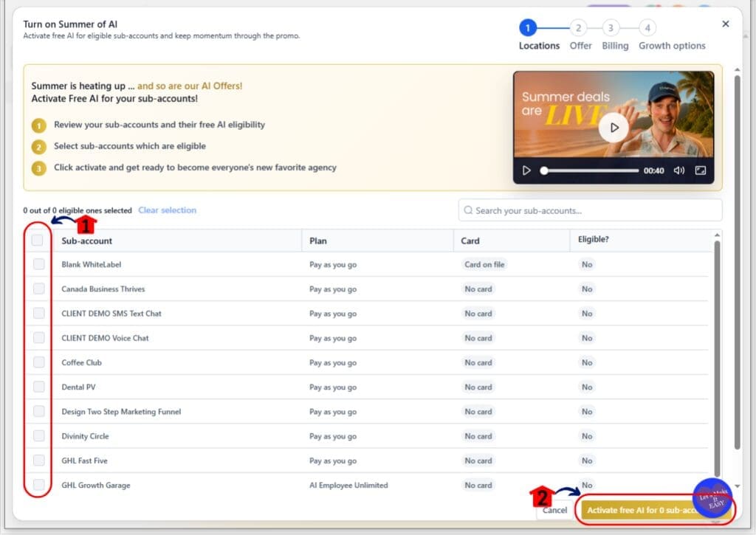Viewport: 756px width, 535px height.
Task: Click Pay as you go in Divinity Circle row
Action: 333,436
